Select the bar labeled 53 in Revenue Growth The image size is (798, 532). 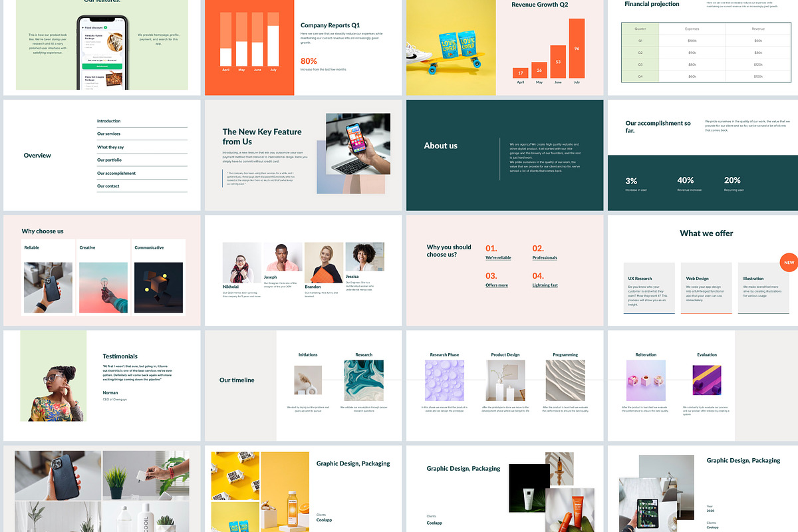[x=558, y=61]
